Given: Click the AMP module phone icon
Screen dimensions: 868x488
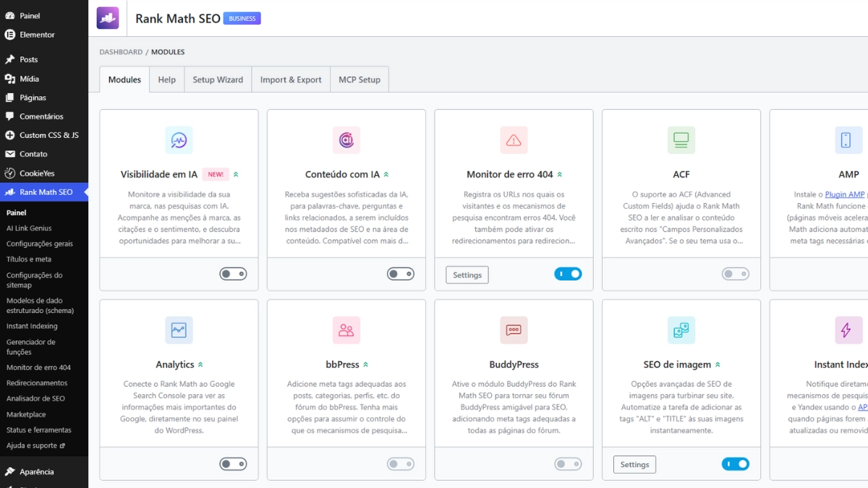Looking at the screenshot, I should tap(848, 140).
